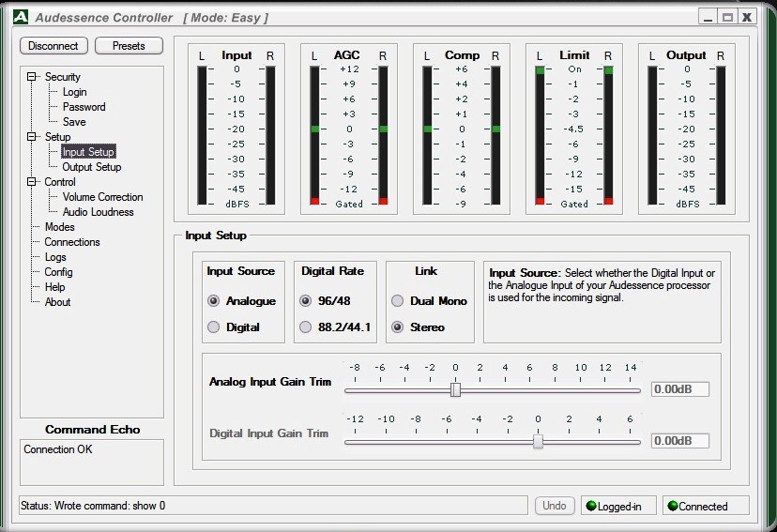Select the Save tree item

[x=74, y=122]
